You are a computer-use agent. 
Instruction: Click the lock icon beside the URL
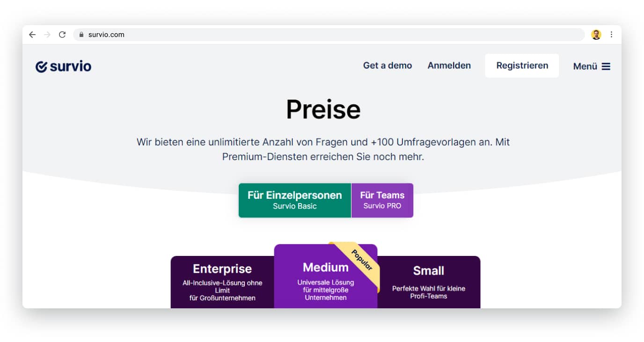(81, 35)
